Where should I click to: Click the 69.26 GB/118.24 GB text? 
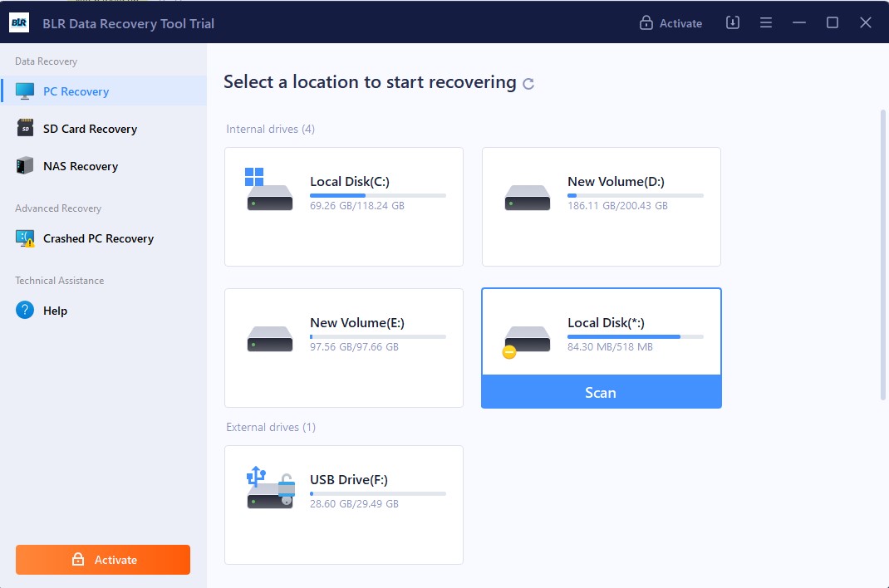point(356,206)
